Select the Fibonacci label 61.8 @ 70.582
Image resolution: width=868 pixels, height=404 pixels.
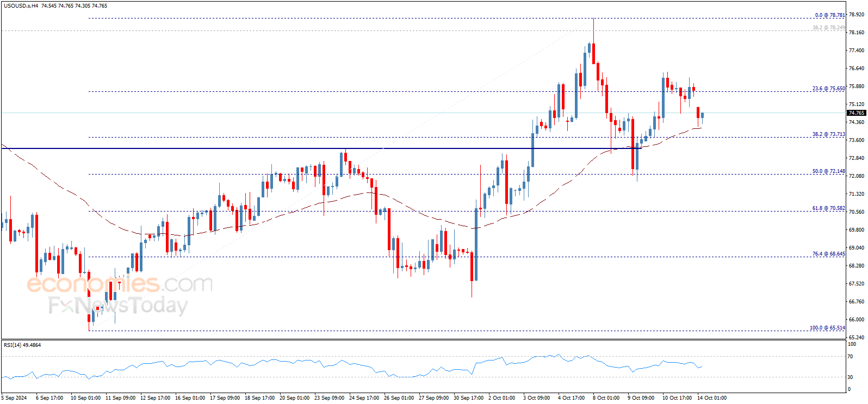pyautogui.click(x=829, y=208)
